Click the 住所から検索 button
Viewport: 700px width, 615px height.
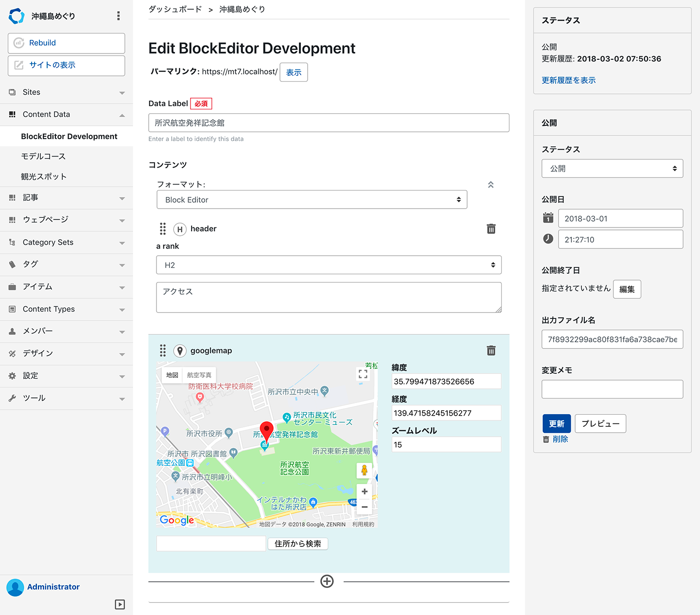[298, 544]
